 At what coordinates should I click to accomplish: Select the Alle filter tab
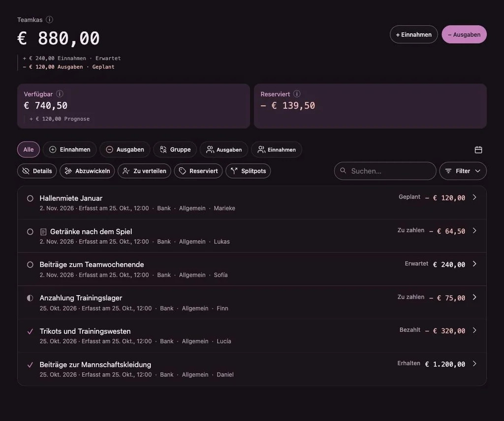tap(28, 150)
